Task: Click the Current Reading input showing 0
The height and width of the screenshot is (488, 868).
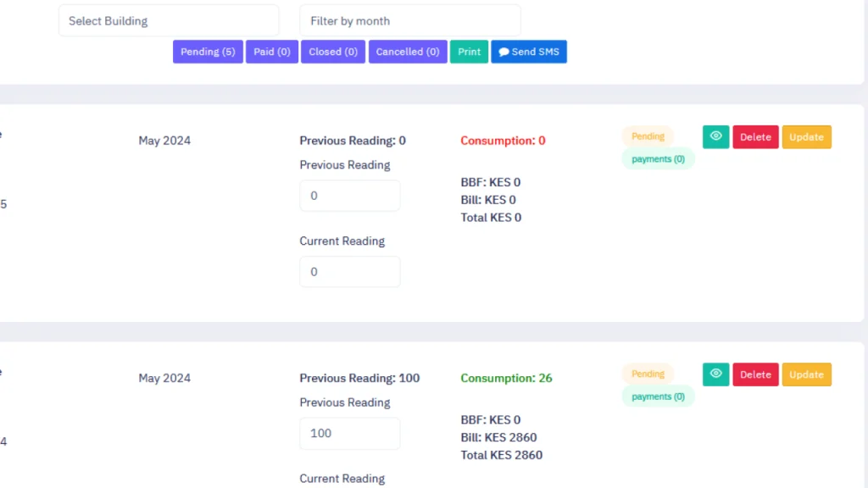Action: (x=349, y=271)
